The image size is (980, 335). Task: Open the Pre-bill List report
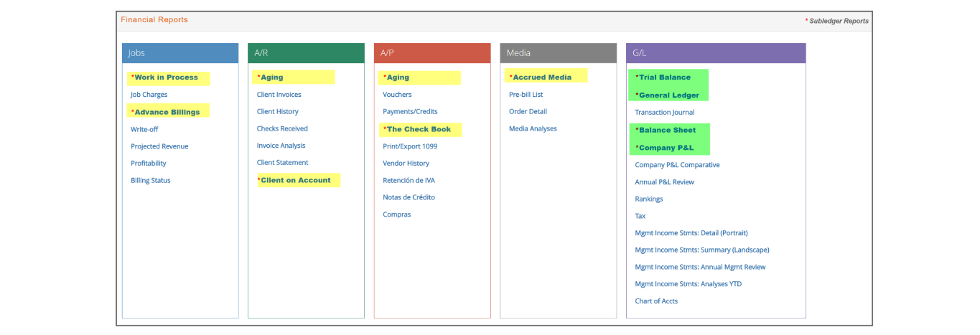(526, 95)
